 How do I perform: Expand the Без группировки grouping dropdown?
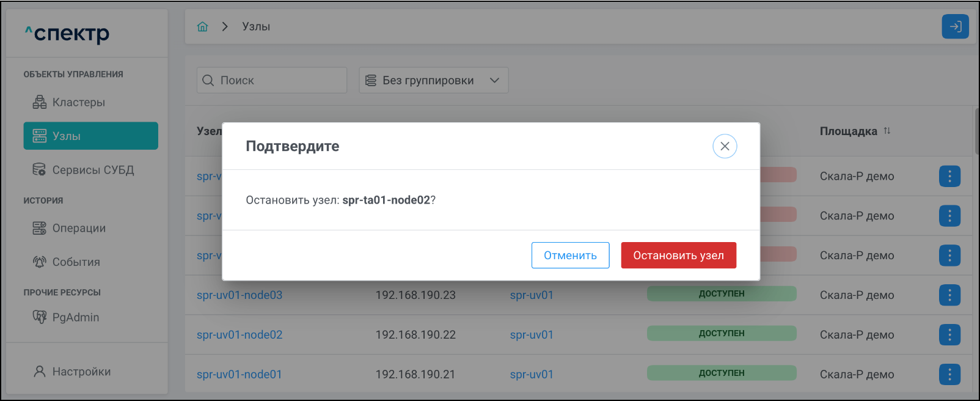pos(433,80)
